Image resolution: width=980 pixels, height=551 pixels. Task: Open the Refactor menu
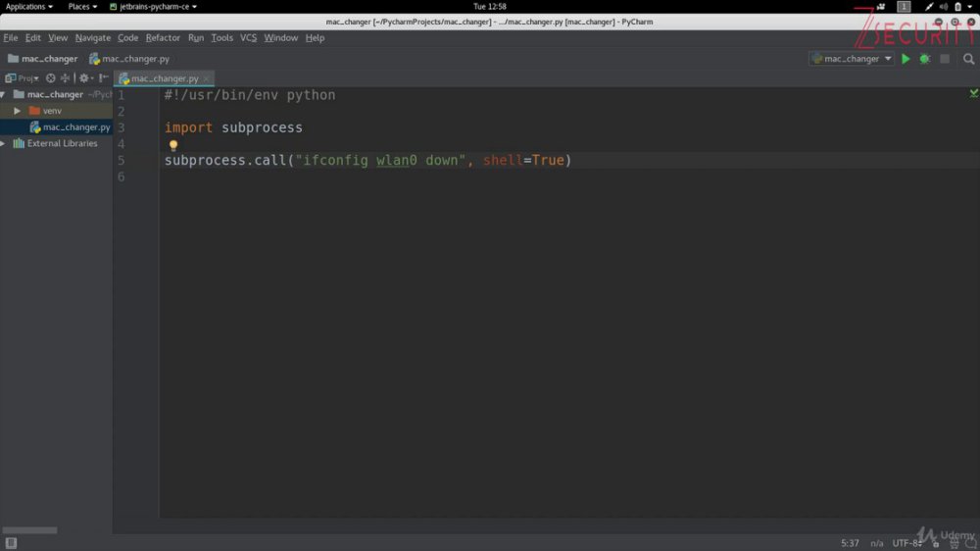coord(163,37)
